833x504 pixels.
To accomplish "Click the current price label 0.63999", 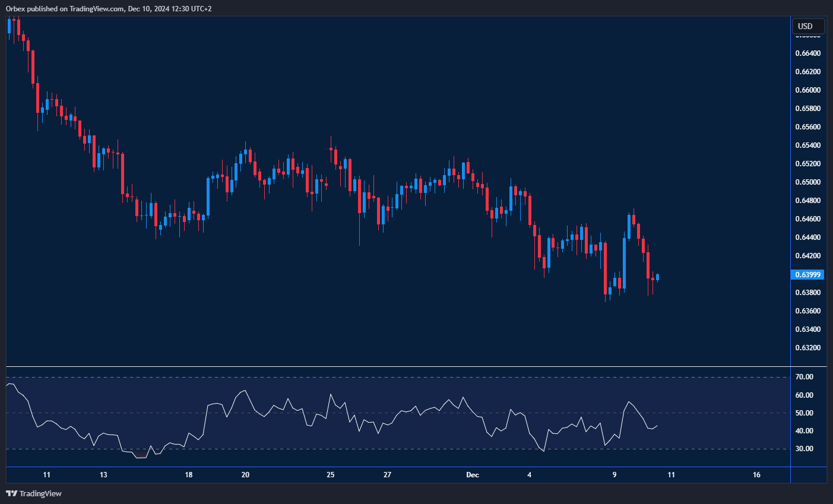I will pyautogui.click(x=807, y=274).
